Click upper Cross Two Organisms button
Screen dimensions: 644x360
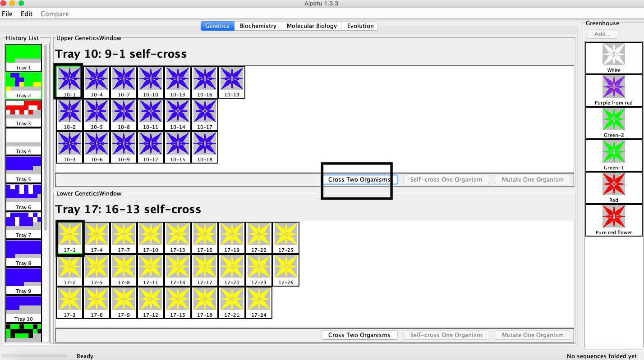coord(359,179)
